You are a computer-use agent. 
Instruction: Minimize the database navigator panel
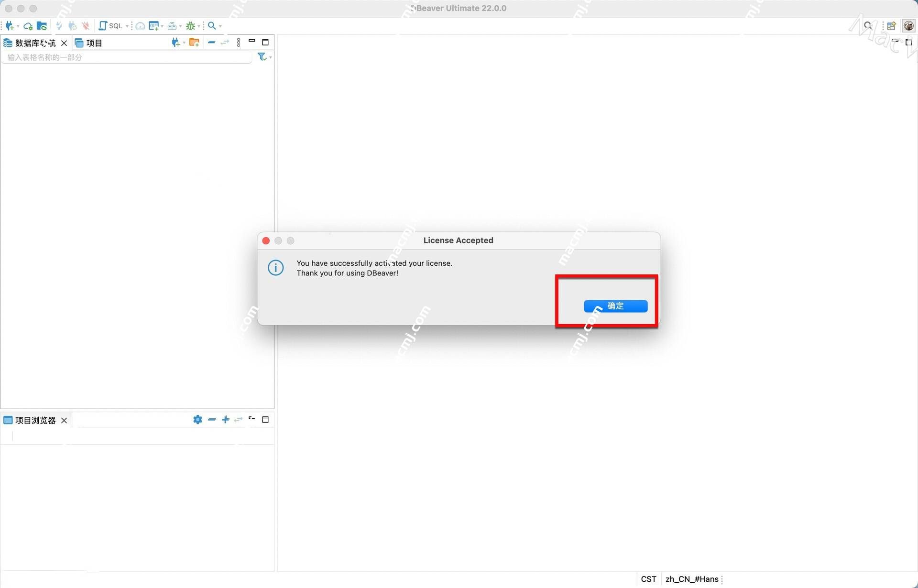(252, 42)
